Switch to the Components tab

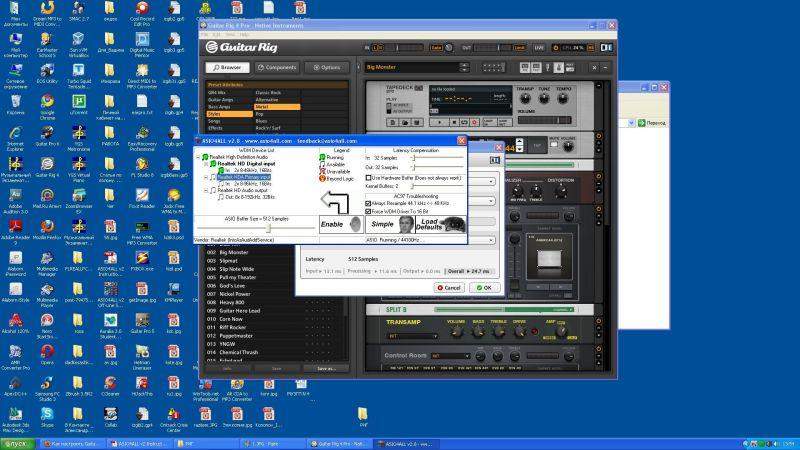click(x=277, y=67)
